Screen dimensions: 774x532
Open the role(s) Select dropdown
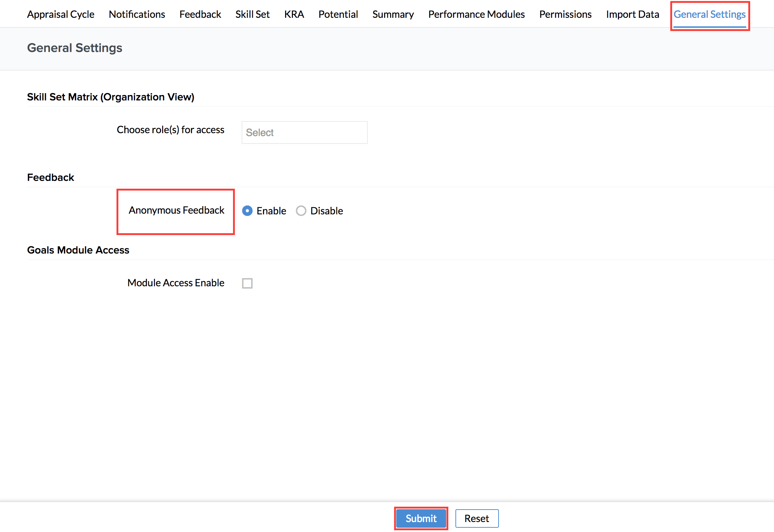pyautogui.click(x=304, y=132)
